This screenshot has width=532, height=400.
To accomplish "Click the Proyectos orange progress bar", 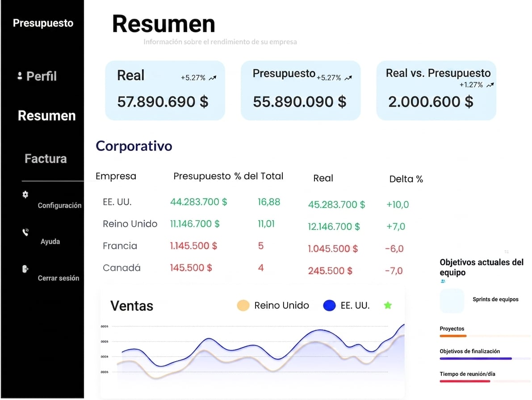I will 453,336.
